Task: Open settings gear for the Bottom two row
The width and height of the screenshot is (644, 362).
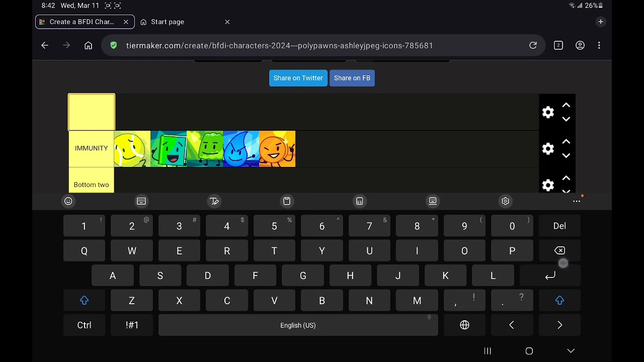Action: 548,185
